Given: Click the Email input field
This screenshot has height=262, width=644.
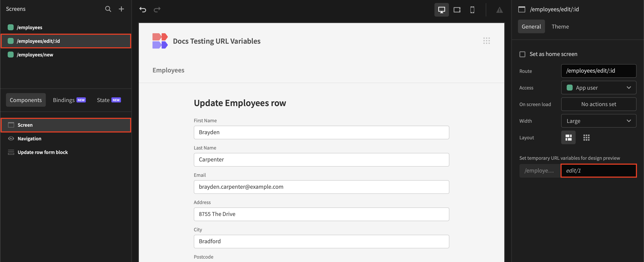Looking at the screenshot, I should tap(321, 187).
